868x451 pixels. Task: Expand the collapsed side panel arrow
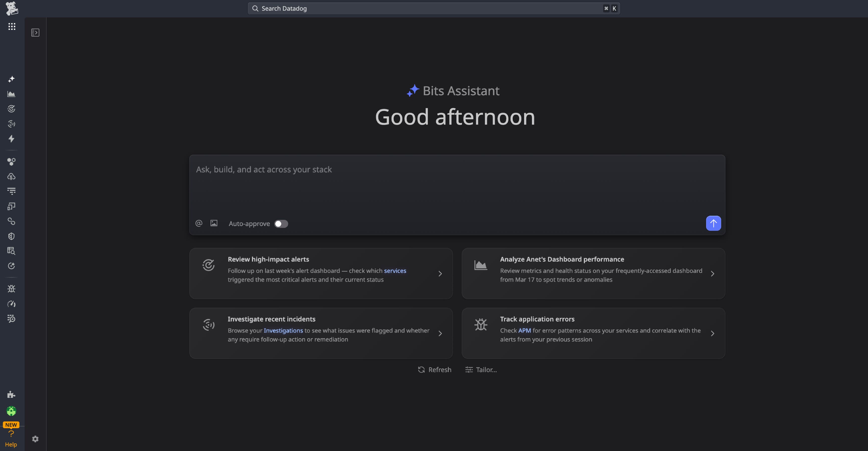coord(35,32)
